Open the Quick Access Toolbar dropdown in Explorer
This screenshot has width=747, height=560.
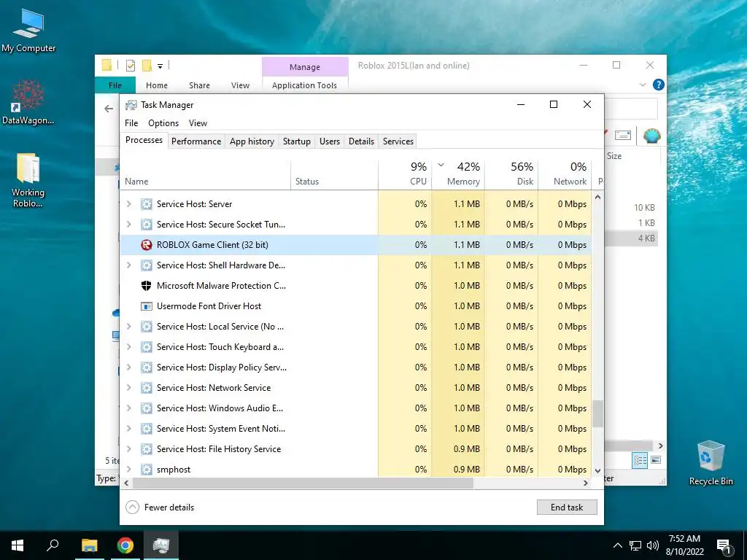pyautogui.click(x=160, y=66)
